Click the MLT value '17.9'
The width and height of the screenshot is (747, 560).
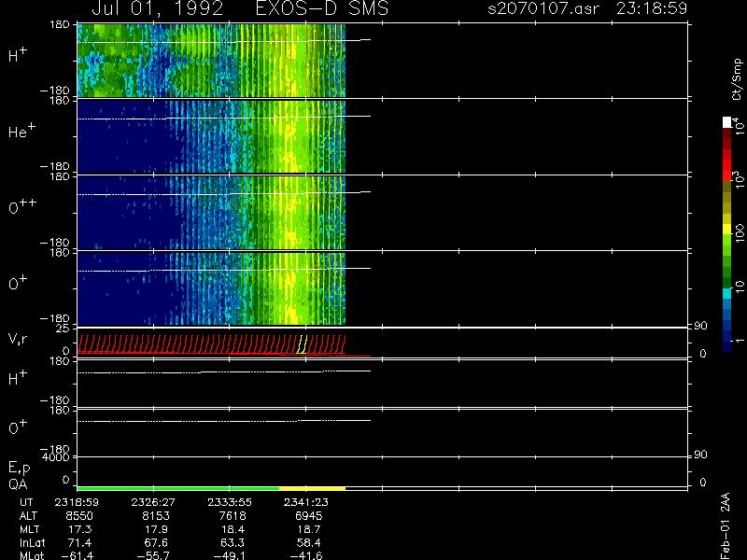(157, 529)
